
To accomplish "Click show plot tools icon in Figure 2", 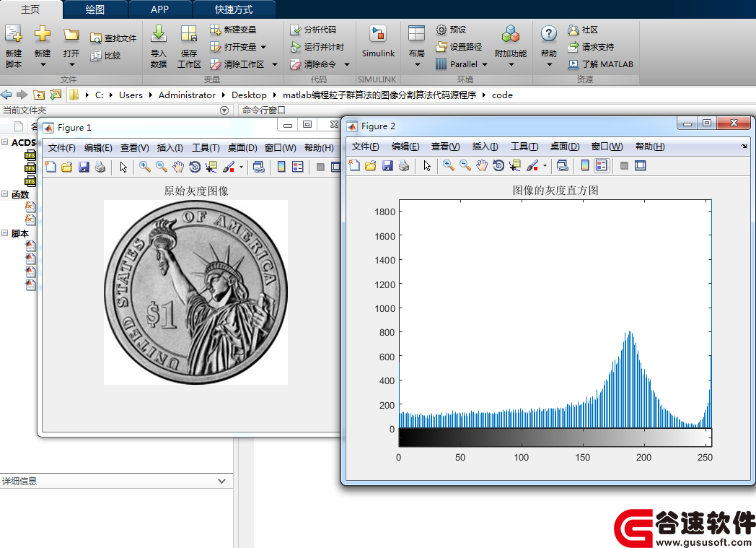I will [641, 166].
